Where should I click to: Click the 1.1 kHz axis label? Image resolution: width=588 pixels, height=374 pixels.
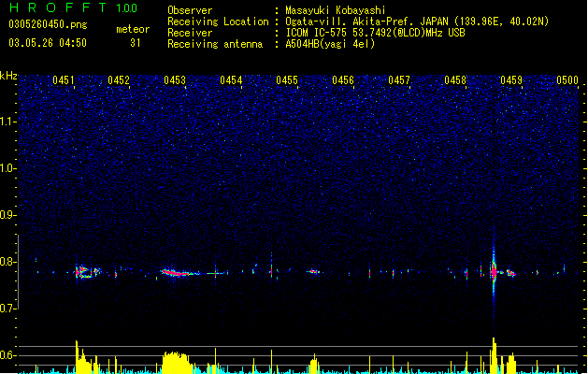coord(7,122)
